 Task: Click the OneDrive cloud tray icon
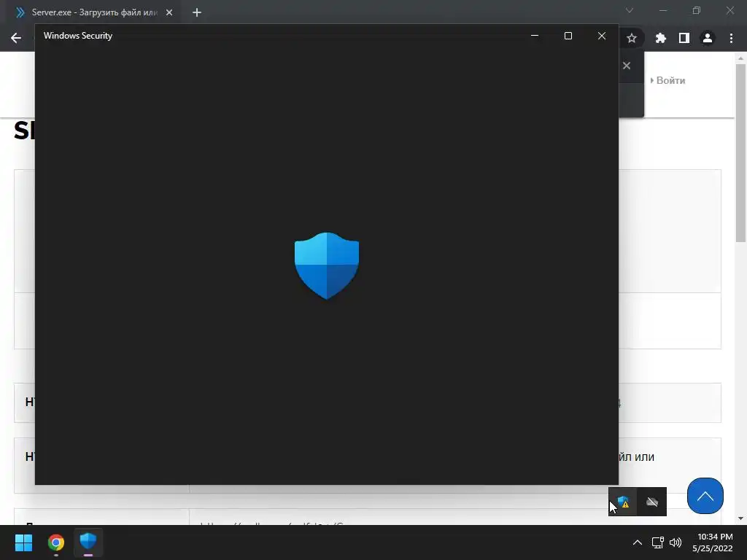point(651,502)
